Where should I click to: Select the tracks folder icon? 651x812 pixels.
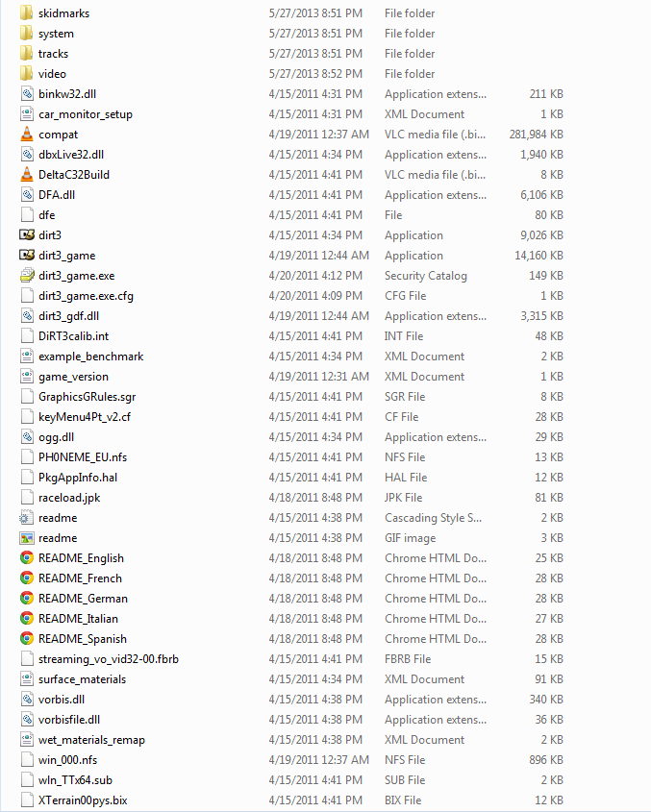[x=26, y=54]
